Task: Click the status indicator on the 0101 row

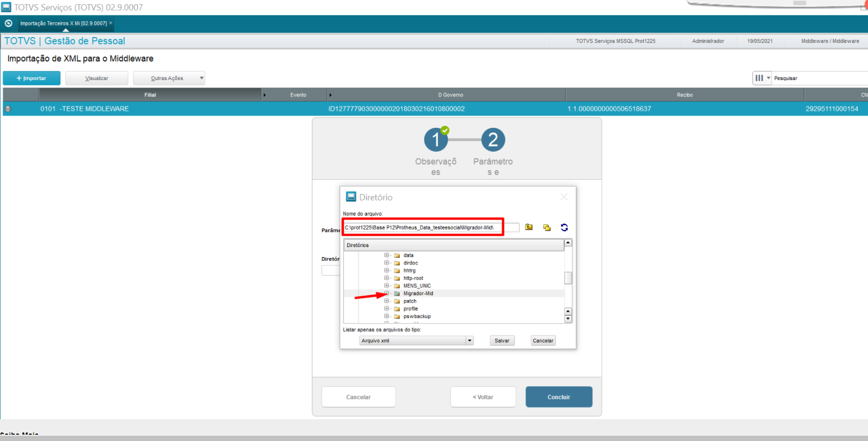Action: point(8,109)
